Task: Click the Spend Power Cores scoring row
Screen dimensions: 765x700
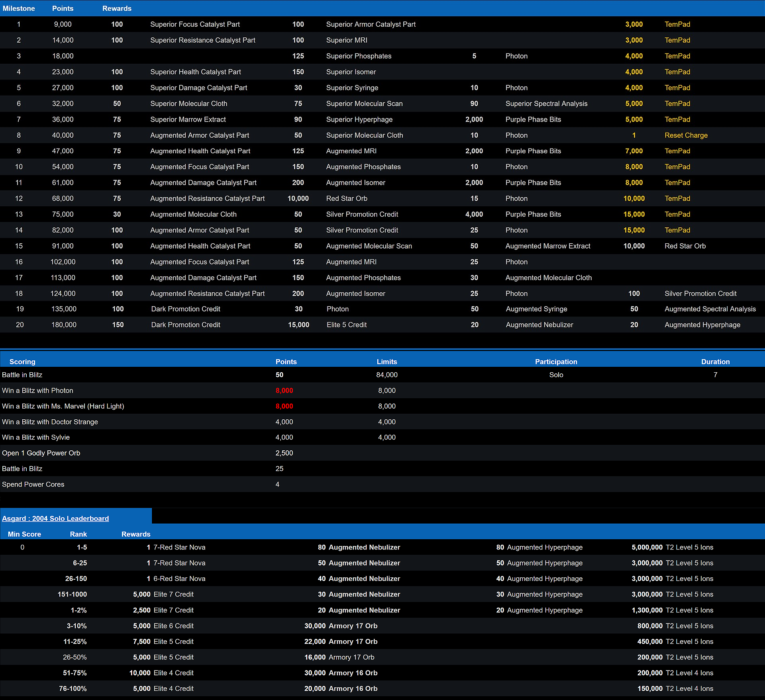Action: tap(33, 484)
